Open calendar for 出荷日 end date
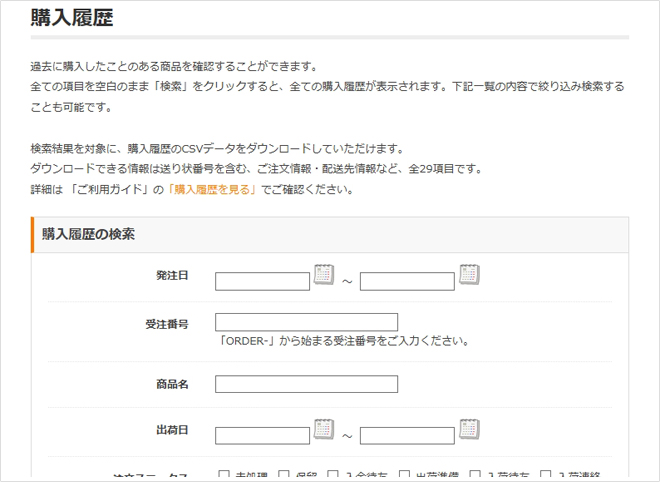Screen dimensions: 660x482 (x=469, y=429)
